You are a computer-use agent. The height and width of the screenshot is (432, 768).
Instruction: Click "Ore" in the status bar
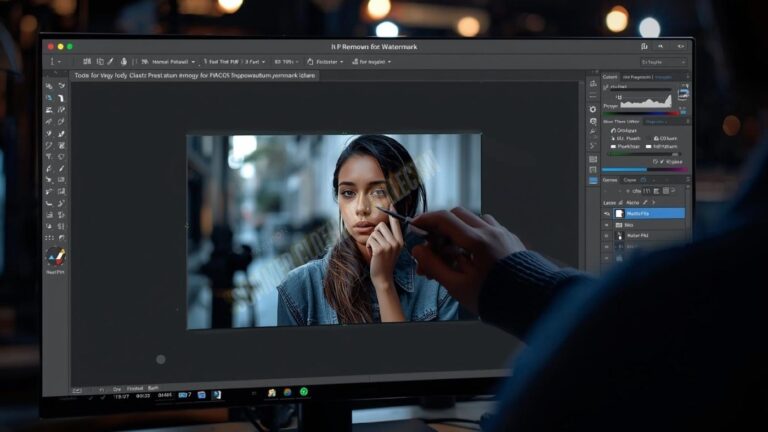click(x=117, y=389)
